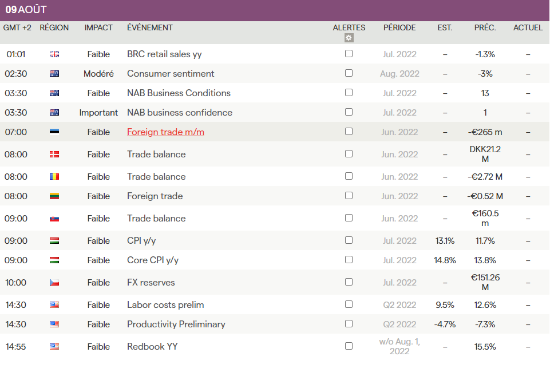Open the alerts settings gear icon
The height and width of the screenshot is (392, 550).
[349, 38]
